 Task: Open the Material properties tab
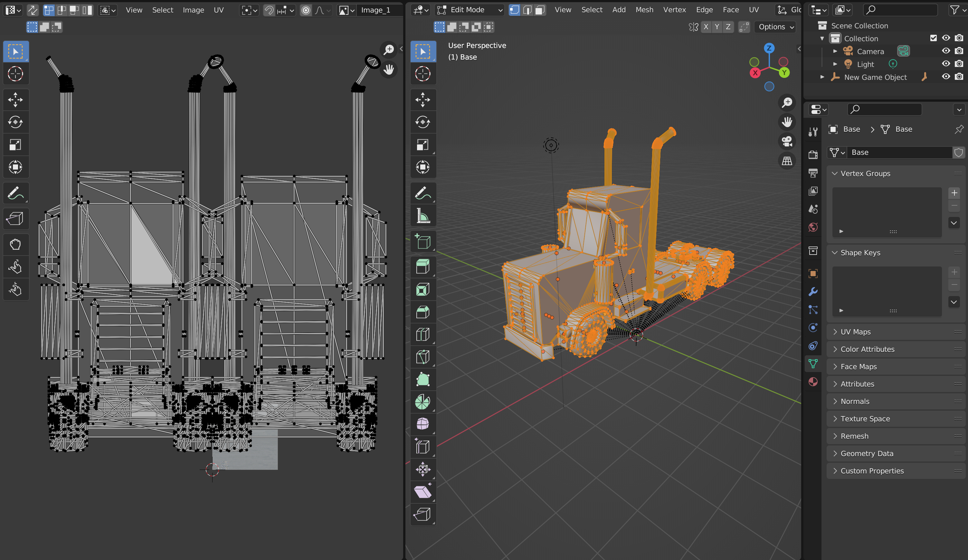tap(813, 381)
